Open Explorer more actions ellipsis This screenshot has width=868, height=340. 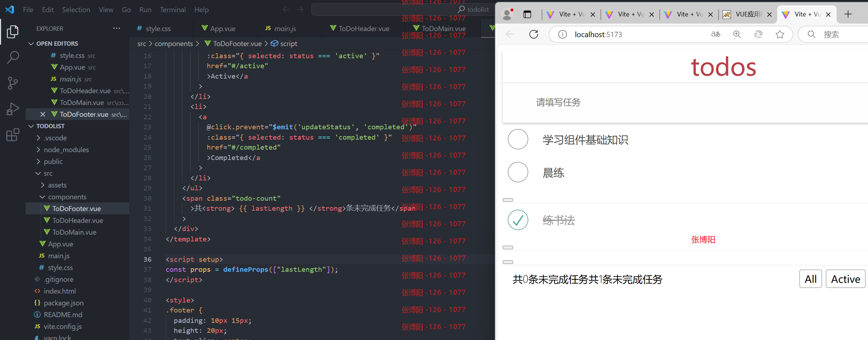point(117,28)
